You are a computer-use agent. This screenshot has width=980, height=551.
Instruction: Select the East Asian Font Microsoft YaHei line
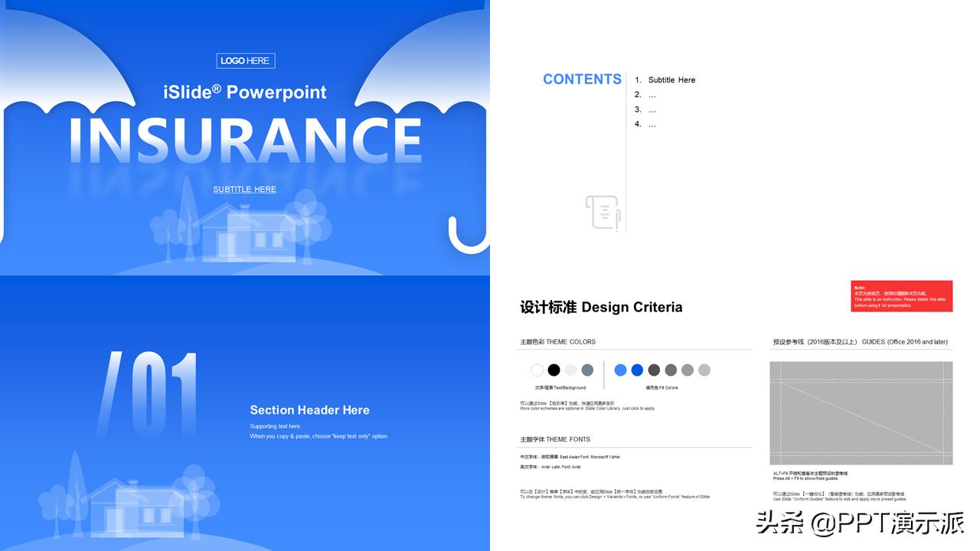[x=570, y=457]
